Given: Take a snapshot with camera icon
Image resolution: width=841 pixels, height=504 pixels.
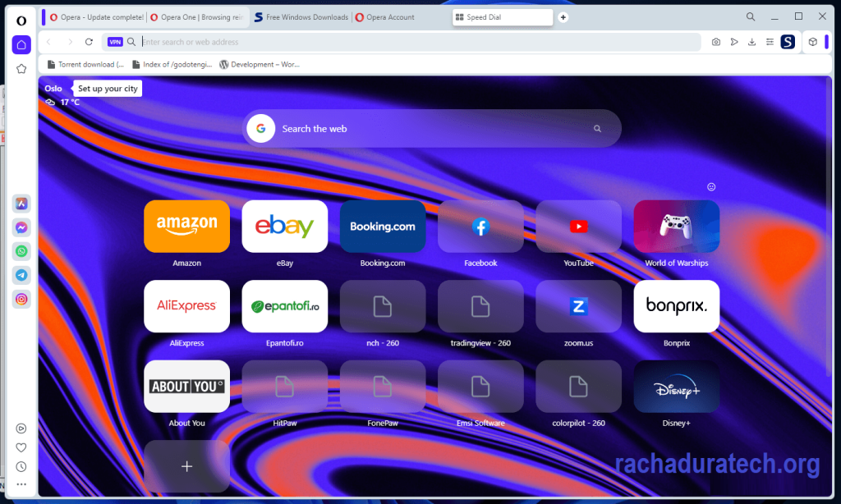Looking at the screenshot, I should pyautogui.click(x=716, y=42).
